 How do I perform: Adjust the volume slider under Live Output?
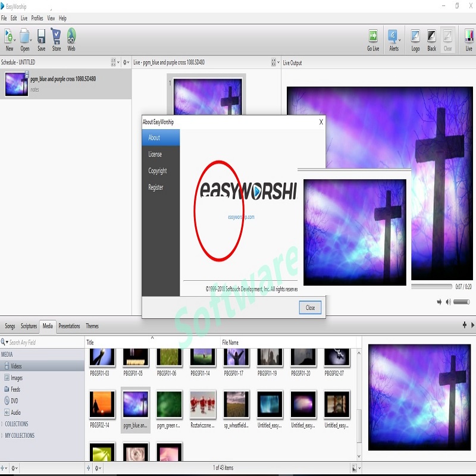(x=461, y=302)
